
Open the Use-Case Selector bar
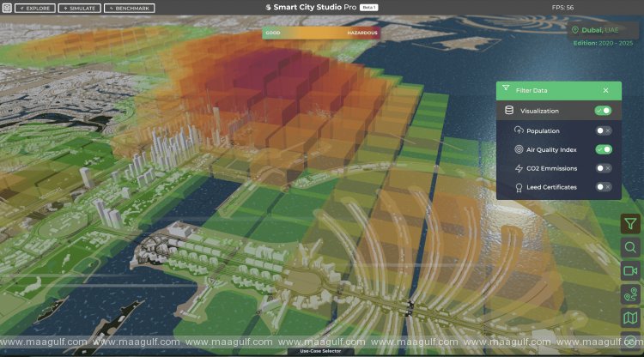pyautogui.click(x=320, y=351)
